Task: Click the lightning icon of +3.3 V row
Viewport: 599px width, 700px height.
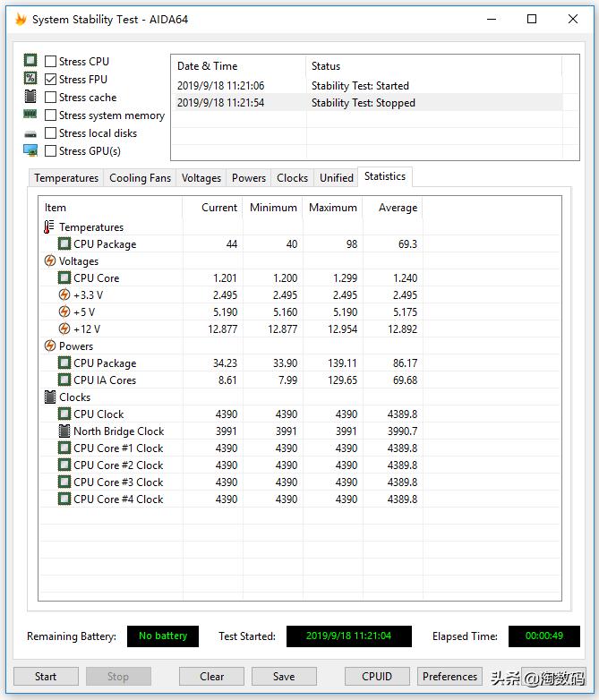Action: click(x=64, y=295)
